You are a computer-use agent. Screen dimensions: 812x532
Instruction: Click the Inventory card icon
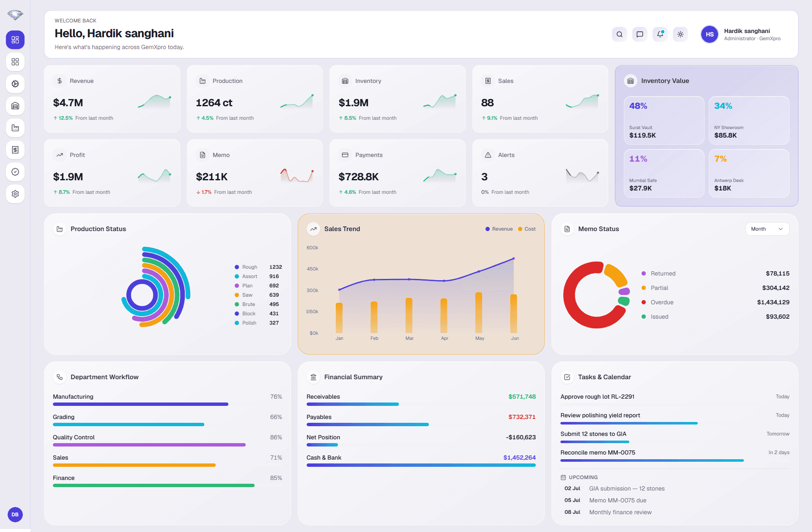click(x=345, y=81)
